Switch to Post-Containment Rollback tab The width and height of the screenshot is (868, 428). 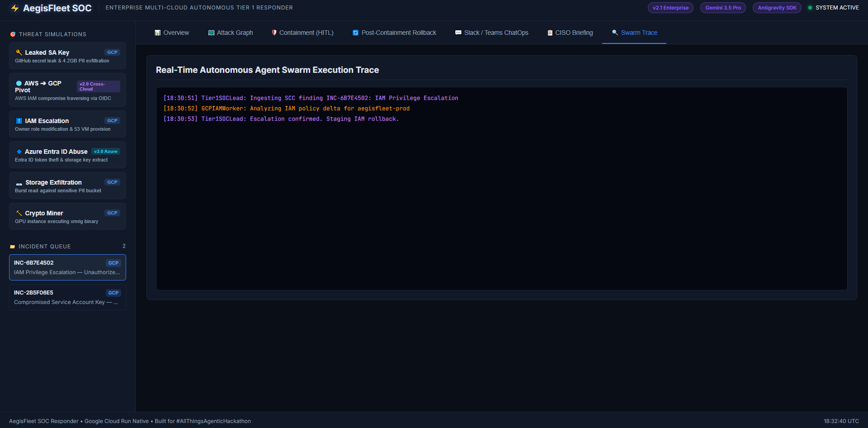pos(394,33)
